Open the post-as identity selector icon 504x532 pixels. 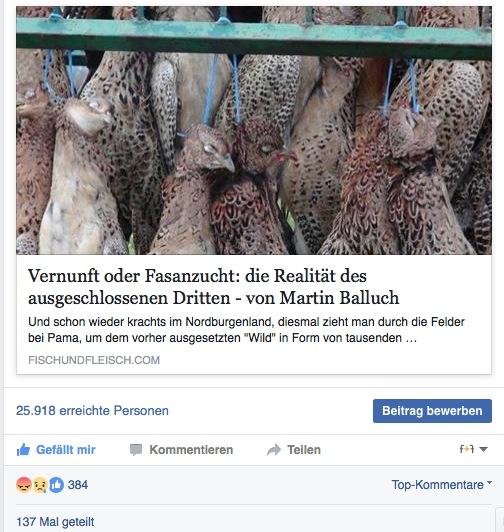point(467,449)
